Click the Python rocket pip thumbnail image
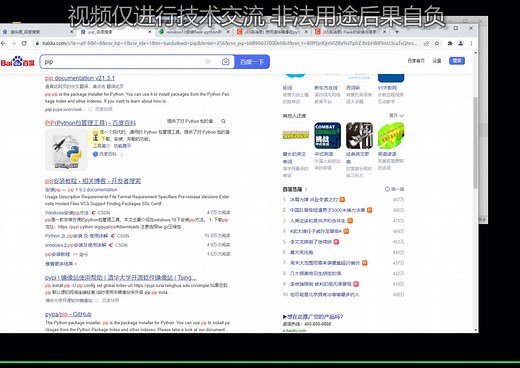 point(66,150)
